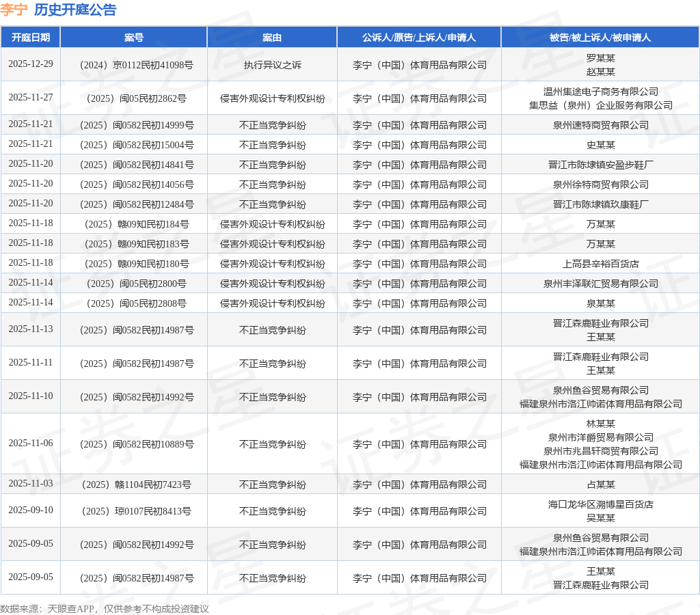Click defendant 泉州徐特商贸有限公司
Viewport: 700px width, 615px height.
(600, 184)
